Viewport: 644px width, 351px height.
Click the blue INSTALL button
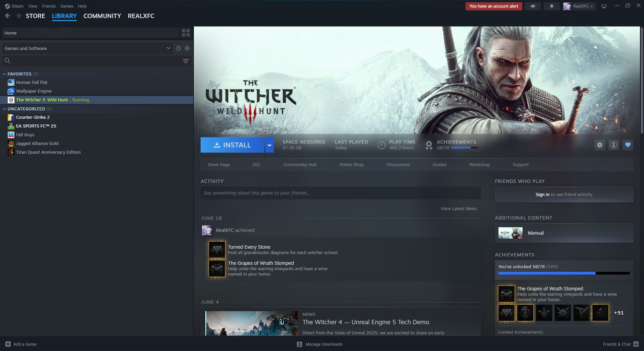tap(232, 145)
